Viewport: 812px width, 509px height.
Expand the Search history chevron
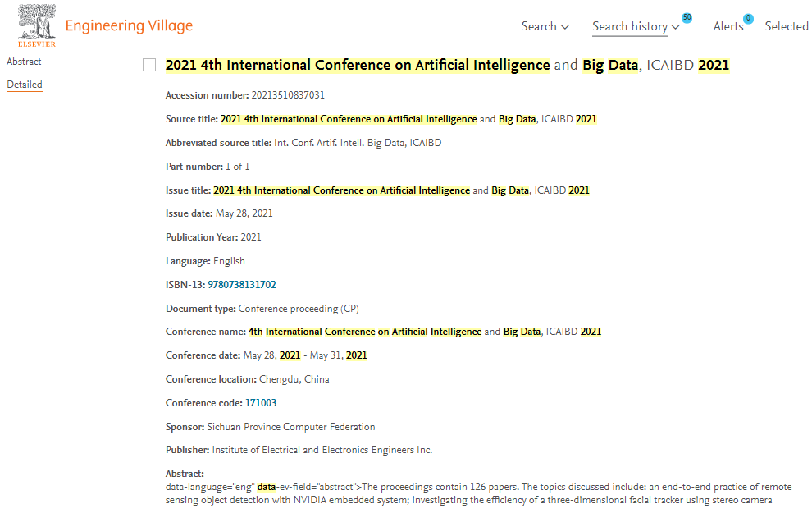[x=675, y=27]
